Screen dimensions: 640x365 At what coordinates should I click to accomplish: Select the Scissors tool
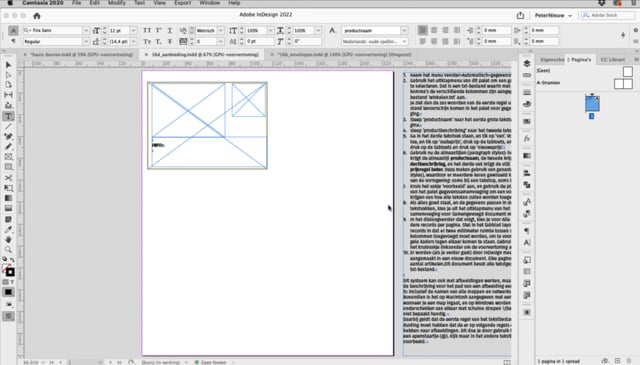point(8,178)
